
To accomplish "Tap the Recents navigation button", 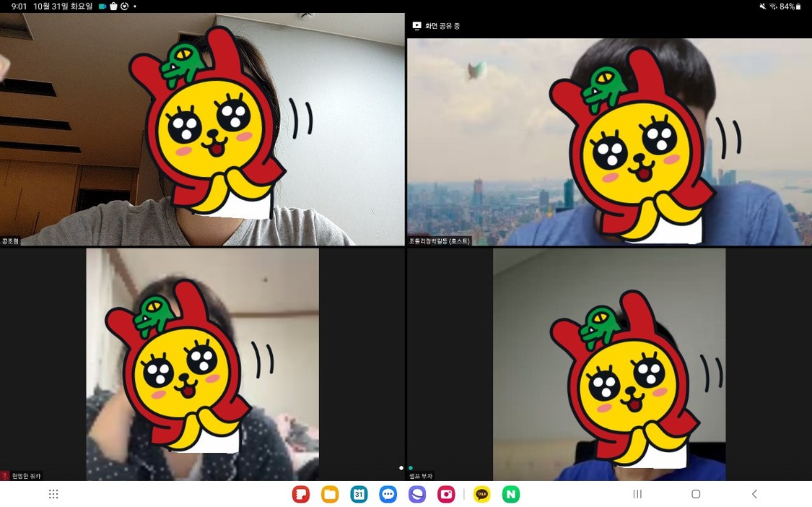I will (x=637, y=494).
